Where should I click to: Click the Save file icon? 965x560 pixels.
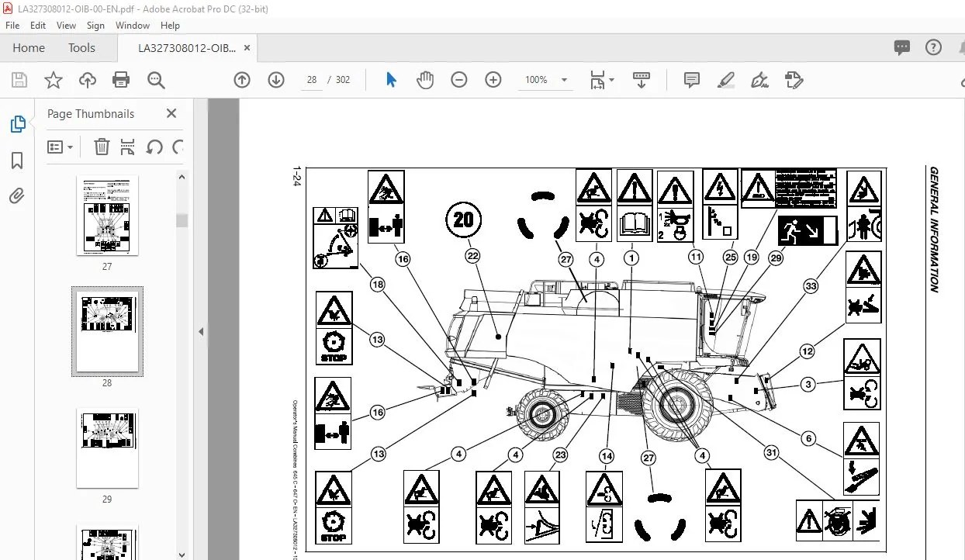pos(19,80)
